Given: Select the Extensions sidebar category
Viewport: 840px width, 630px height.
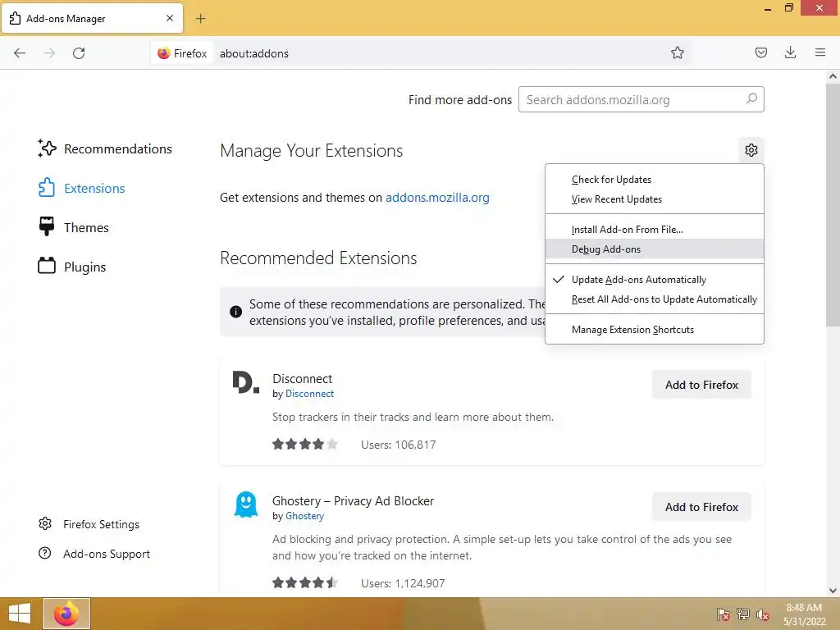Looking at the screenshot, I should coord(81,188).
